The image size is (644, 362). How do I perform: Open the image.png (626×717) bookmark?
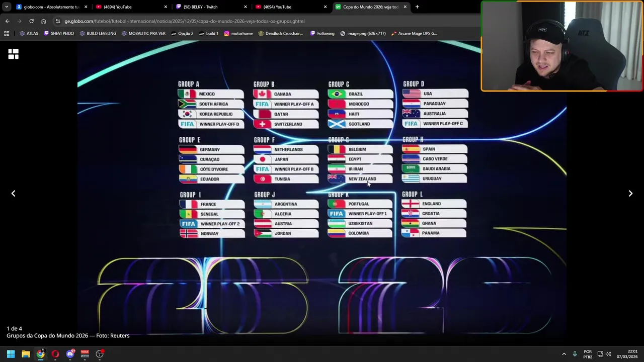pos(363,34)
